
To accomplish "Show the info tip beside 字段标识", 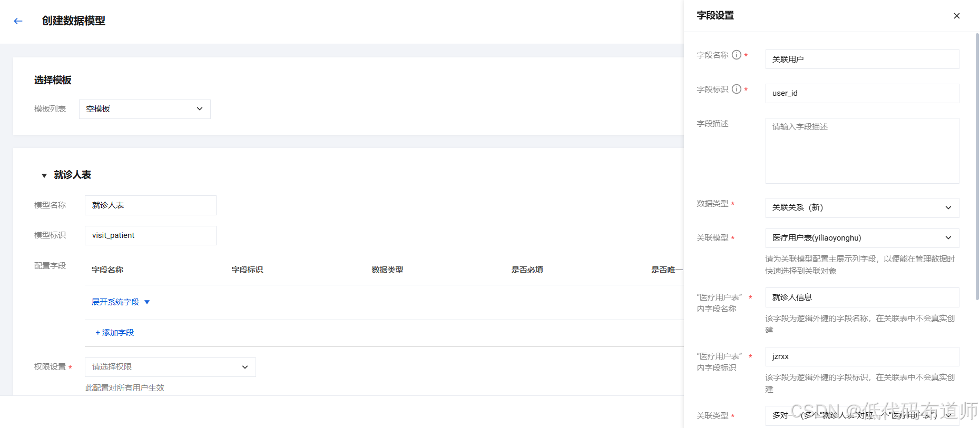I will pos(737,89).
